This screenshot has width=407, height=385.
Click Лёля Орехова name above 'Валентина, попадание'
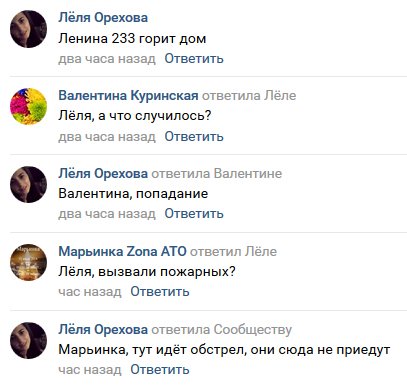(103, 173)
